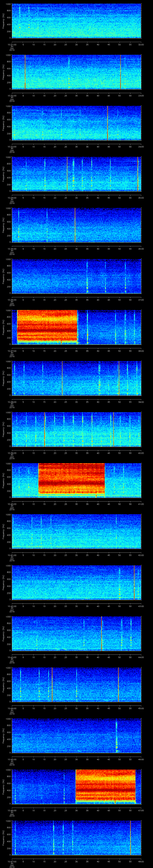The image size is (153, 868).
Task: Click Frequency (Hz) axis label of the 10:46:00 panel
Action: [3, 786]
